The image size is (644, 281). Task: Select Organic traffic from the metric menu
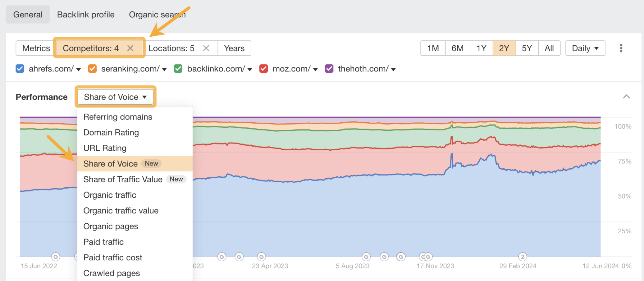(x=110, y=195)
